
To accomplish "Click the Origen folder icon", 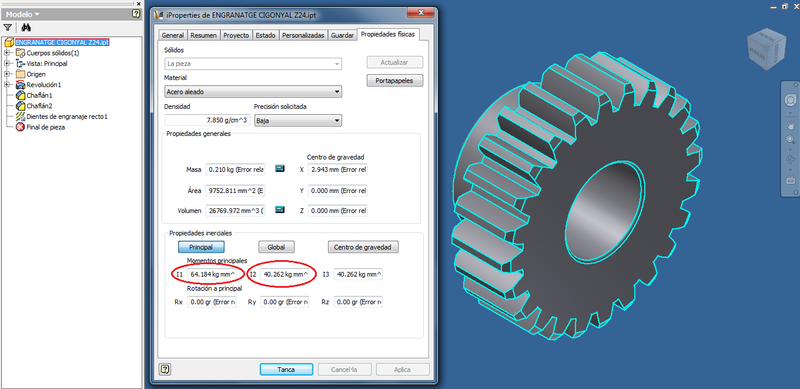I will 20,74.
